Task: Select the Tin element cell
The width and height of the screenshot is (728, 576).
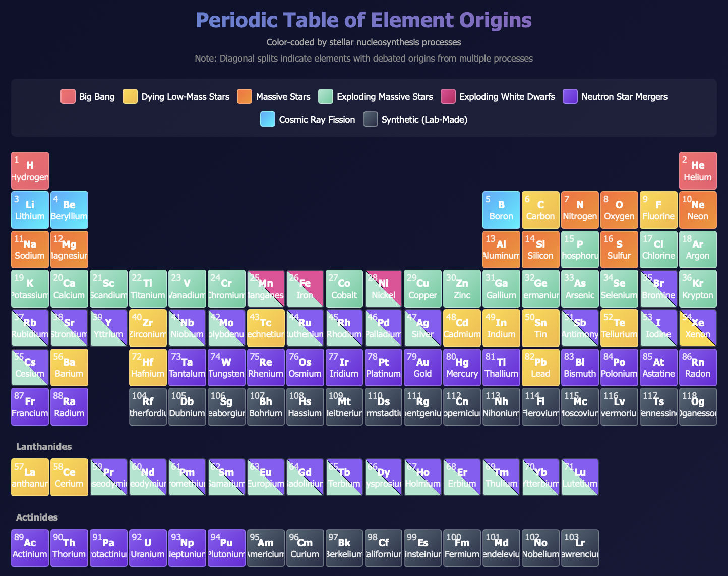Action: tap(541, 328)
